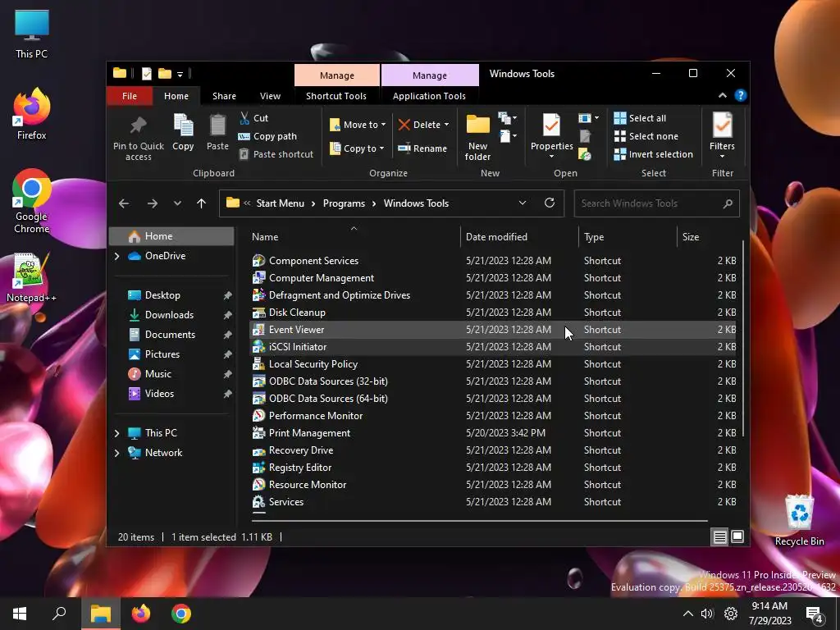Open the Move to dropdown
Viewport: 840px width, 630px height.
pos(358,125)
